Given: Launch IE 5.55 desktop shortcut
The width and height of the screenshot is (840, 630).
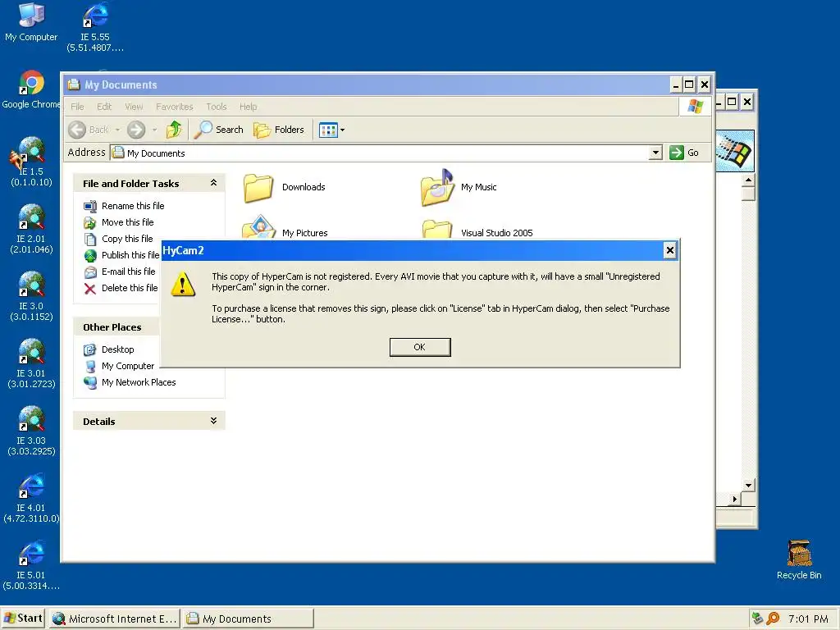Looking at the screenshot, I should [x=95, y=27].
